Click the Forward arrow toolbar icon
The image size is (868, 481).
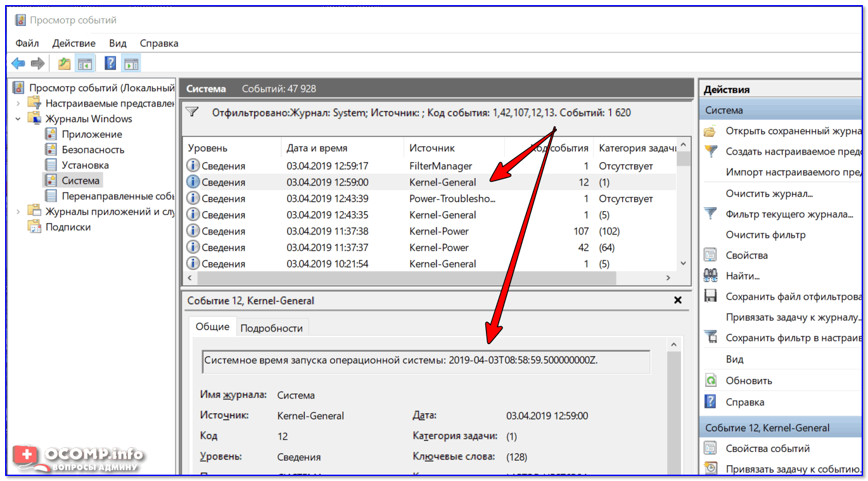click(38, 63)
